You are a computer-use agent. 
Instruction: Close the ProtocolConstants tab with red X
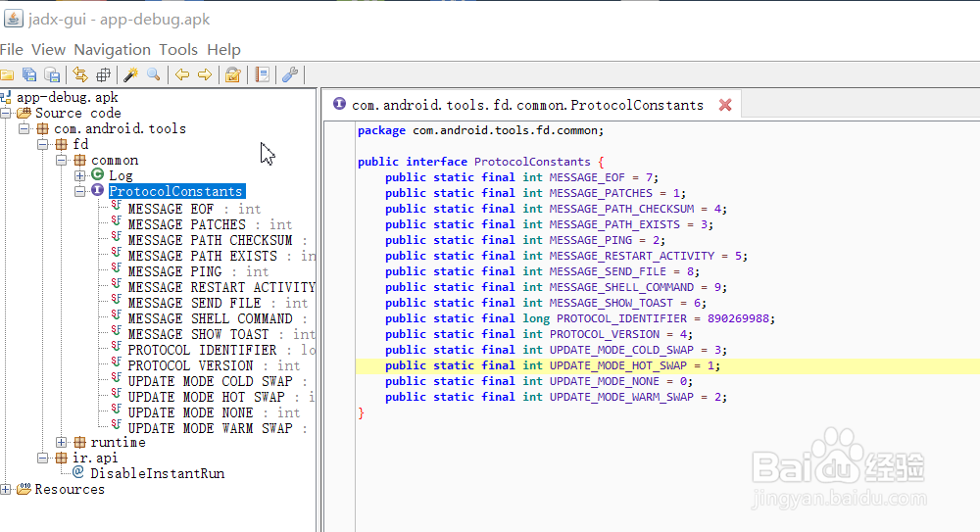click(725, 105)
